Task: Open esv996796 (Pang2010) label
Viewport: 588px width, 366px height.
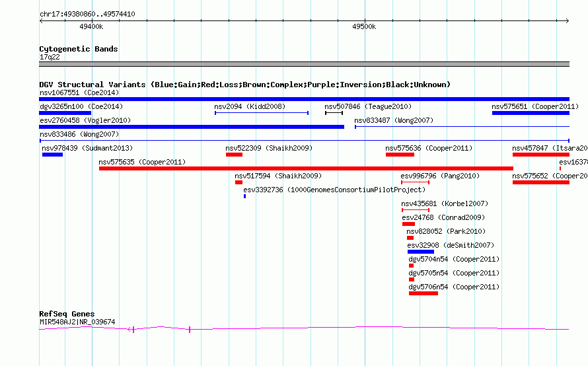Action: pos(440,176)
